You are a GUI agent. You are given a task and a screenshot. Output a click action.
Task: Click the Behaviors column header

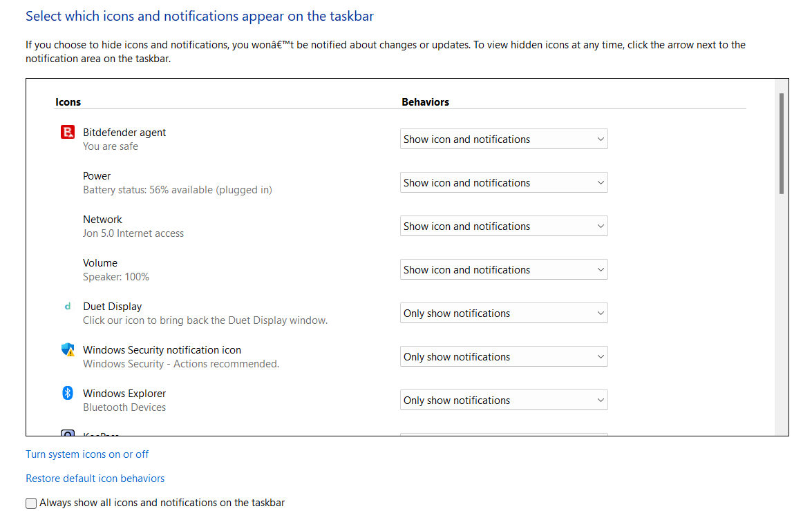pos(425,102)
